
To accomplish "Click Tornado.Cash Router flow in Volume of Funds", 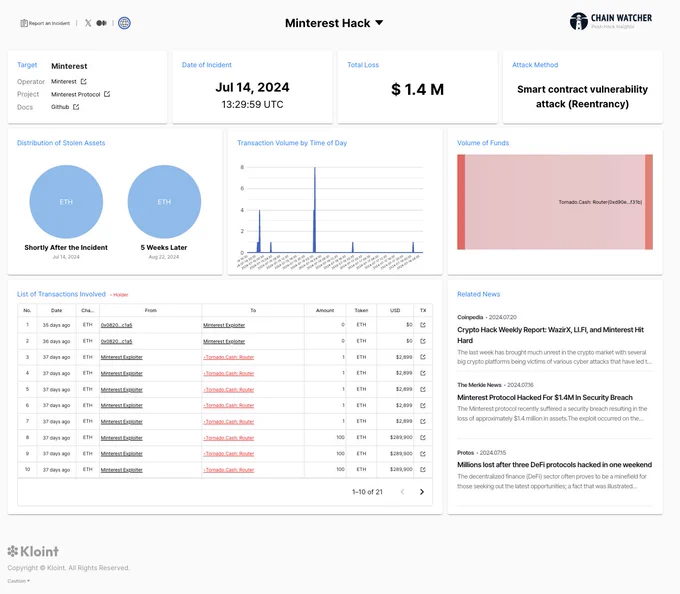I will coord(555,202).
